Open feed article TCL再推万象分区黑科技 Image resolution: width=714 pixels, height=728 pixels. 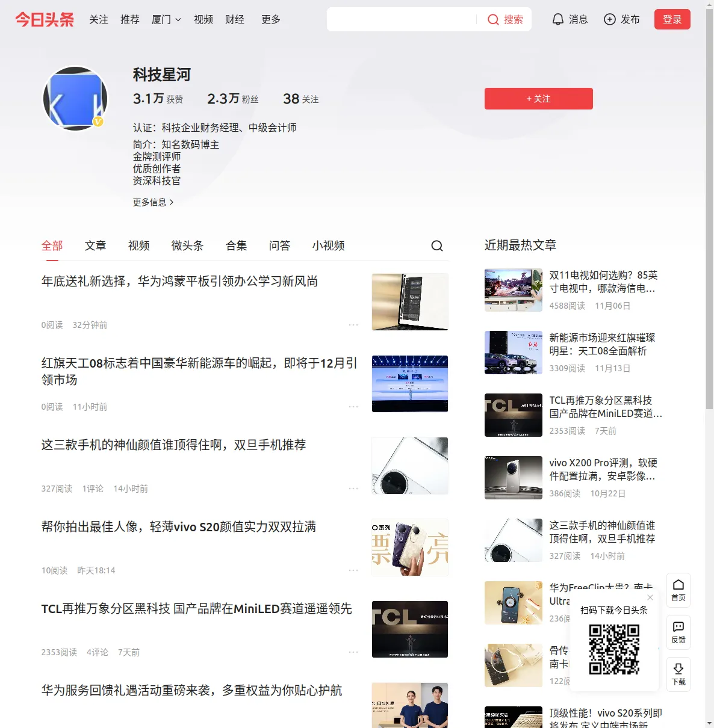click(197, 608)
